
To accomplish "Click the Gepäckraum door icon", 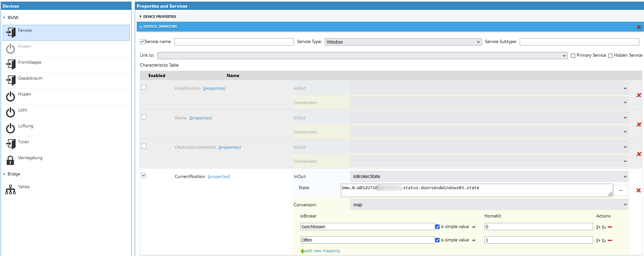I will pos(11,80).
